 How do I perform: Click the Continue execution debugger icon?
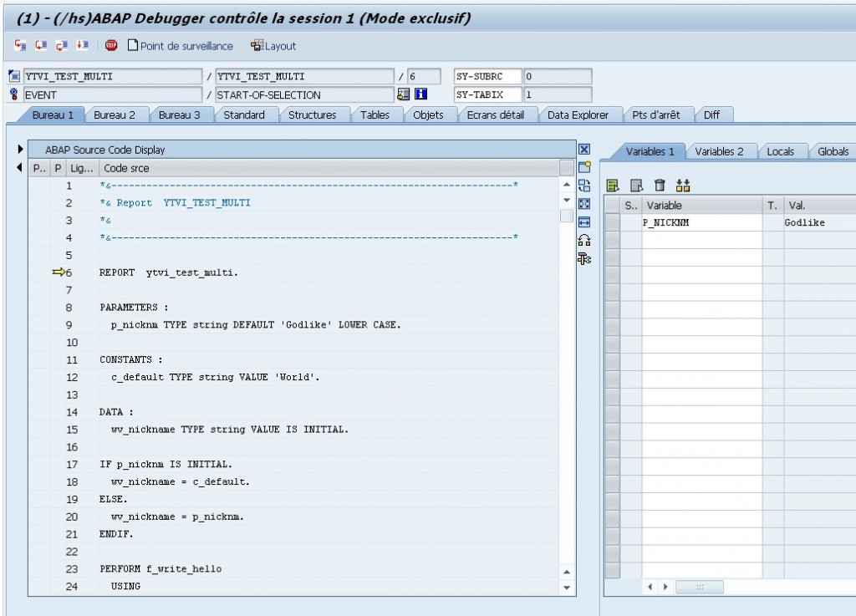[x=82, y=46]
